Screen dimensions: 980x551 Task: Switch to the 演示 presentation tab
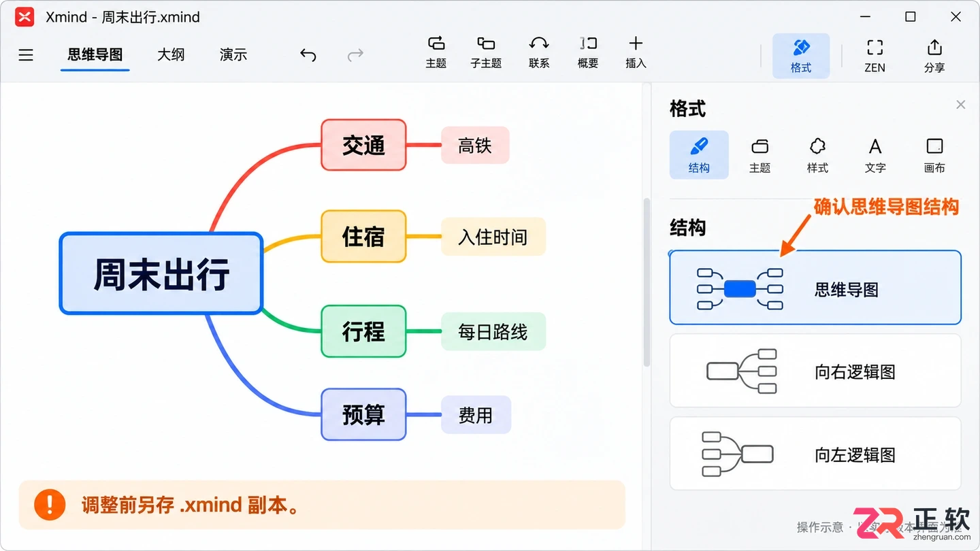(233, 55)
